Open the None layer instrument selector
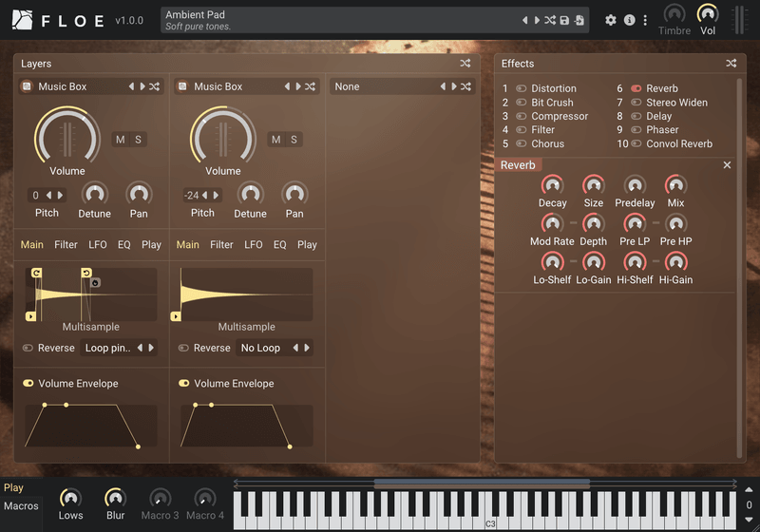 (386, 86)
